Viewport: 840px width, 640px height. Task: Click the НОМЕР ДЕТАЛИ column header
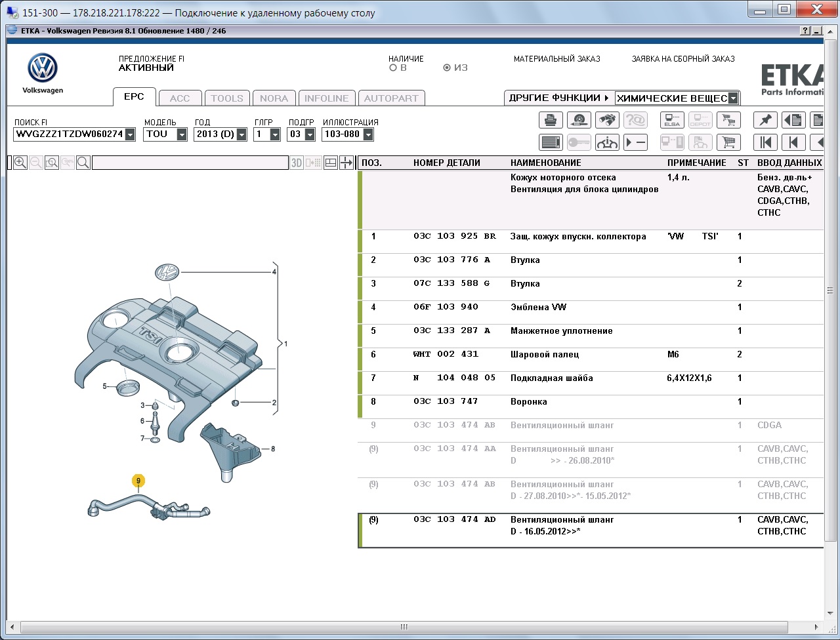pos(447,163)
